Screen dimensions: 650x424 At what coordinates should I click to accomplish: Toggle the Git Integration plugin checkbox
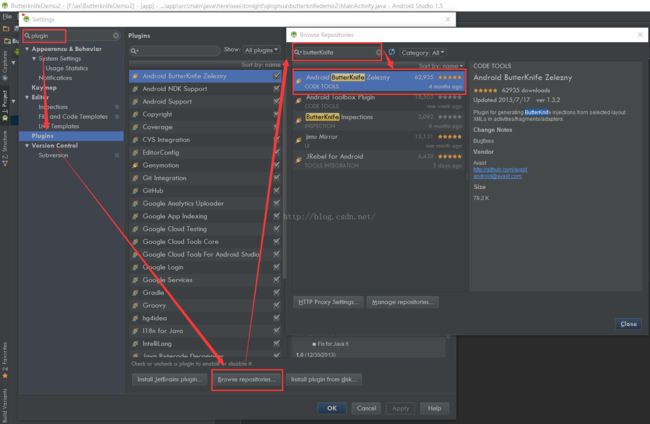point(276,178)
